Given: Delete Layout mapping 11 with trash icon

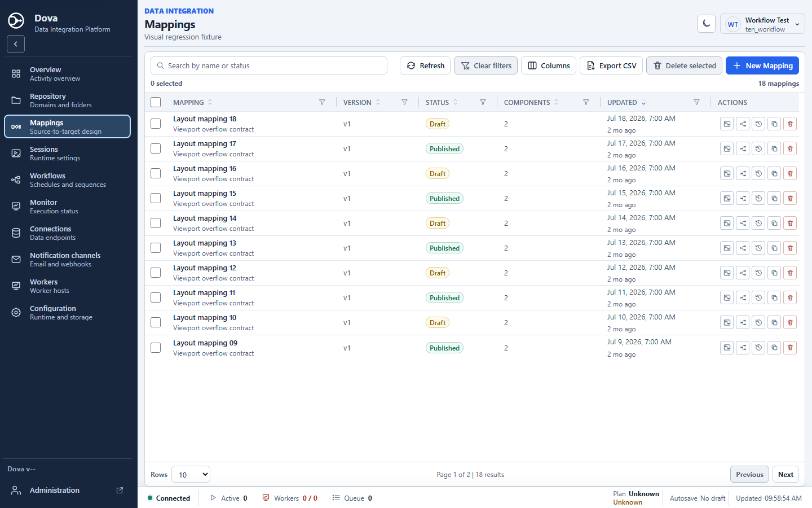Looking at the screenshot, I should pyautogui.click(x=791, y=298).
